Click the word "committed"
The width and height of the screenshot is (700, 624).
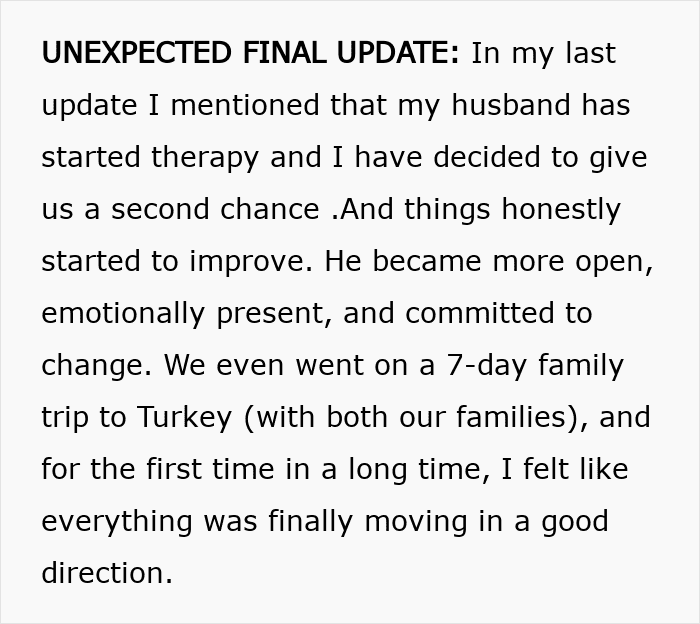[x=480, y=313]
